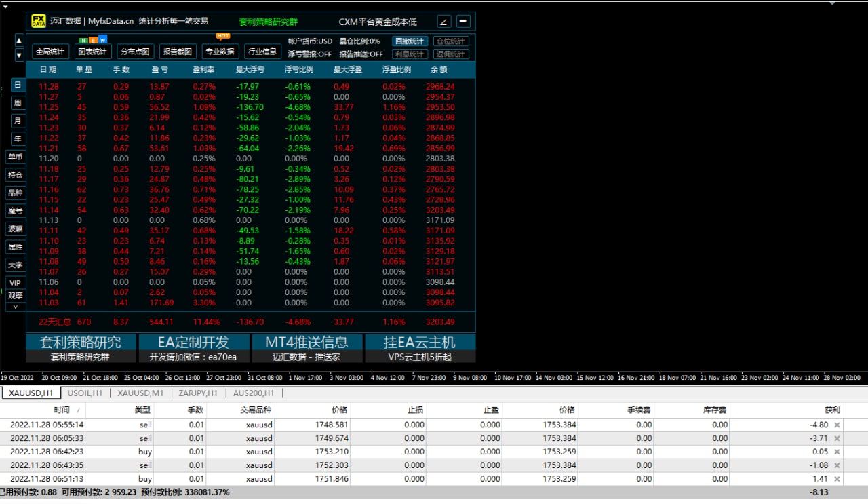Click the 套利策略研究 banner
868x504 pixels.
point(81,342)
